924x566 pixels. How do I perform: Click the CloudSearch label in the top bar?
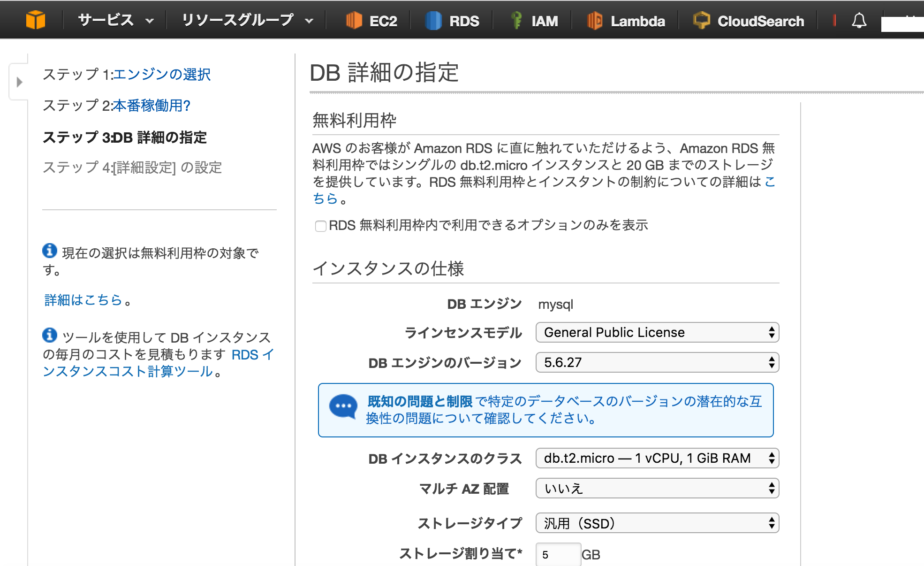point(761,21)
